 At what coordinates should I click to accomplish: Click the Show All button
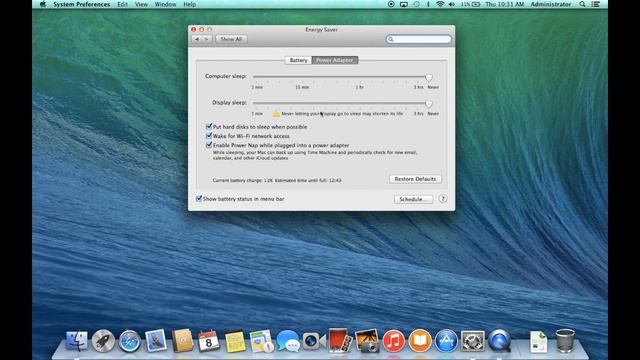point(231,39)
